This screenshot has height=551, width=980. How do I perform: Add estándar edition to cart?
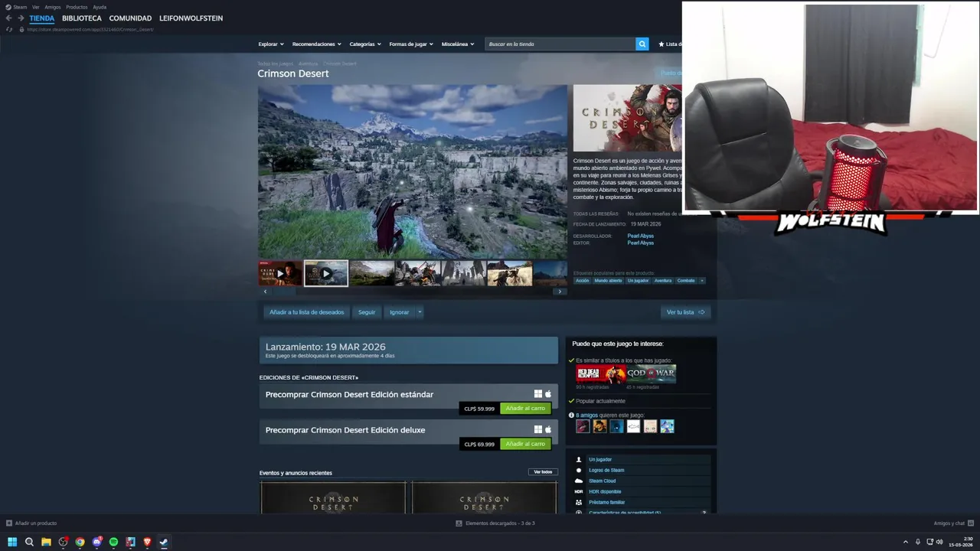tap(525, 409)
